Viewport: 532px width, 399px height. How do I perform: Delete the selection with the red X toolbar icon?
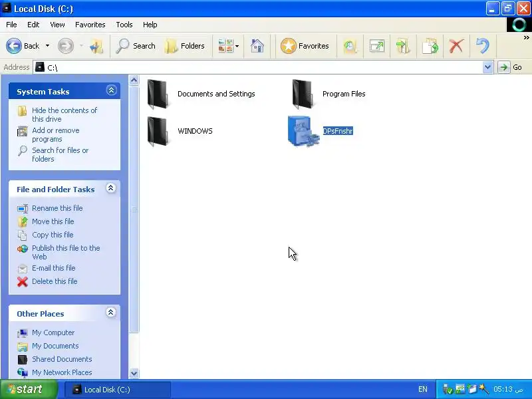pos(456,46)
